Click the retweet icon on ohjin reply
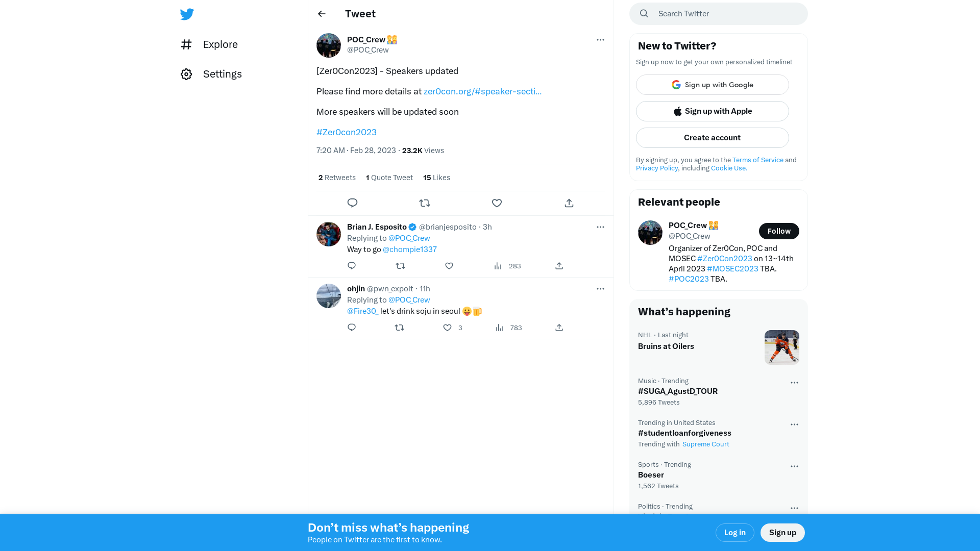The height and width of the screenshot is (551, 980). point(399,328)
